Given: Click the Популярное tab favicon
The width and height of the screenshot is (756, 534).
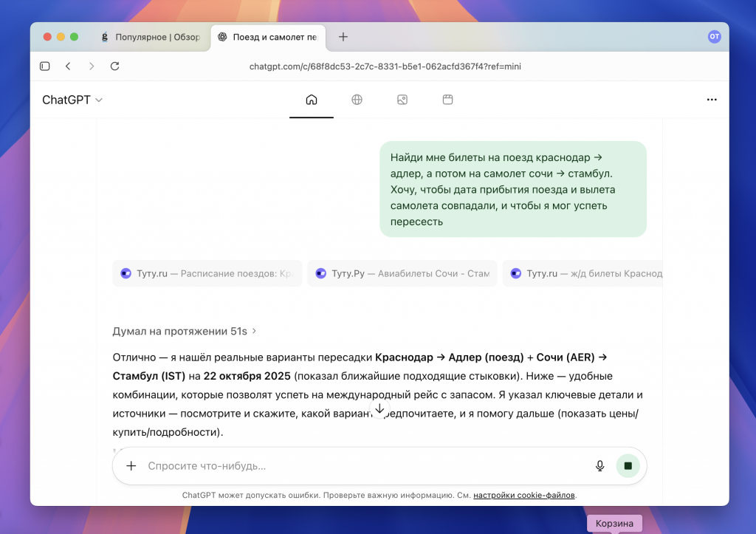Looking at the screenshot, I should [x=105, y=37].
